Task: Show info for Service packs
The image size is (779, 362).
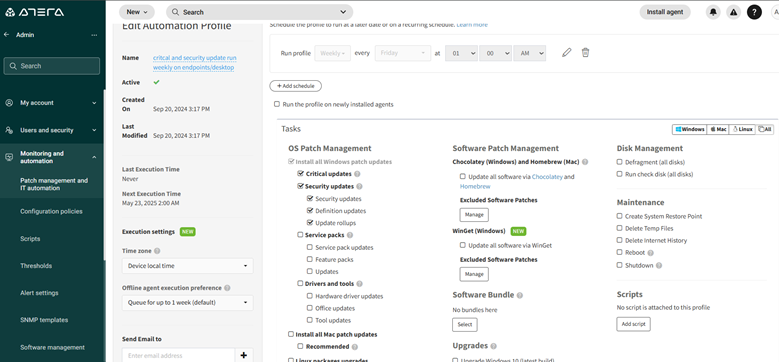Action: point(350,235)
